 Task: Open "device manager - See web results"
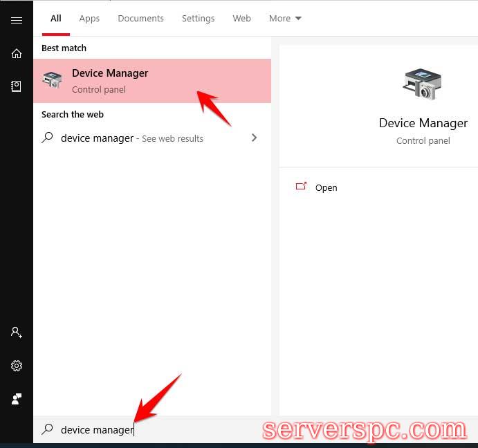point(131,138)
